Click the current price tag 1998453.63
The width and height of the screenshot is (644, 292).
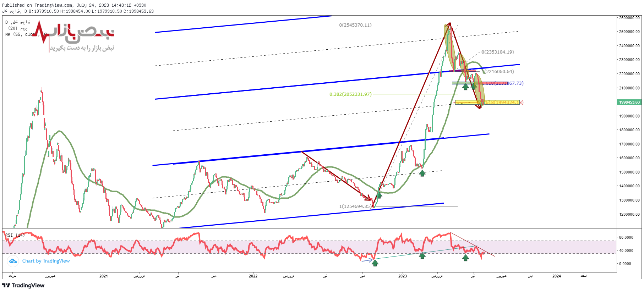pyautogui.click(x=629, y=102)
